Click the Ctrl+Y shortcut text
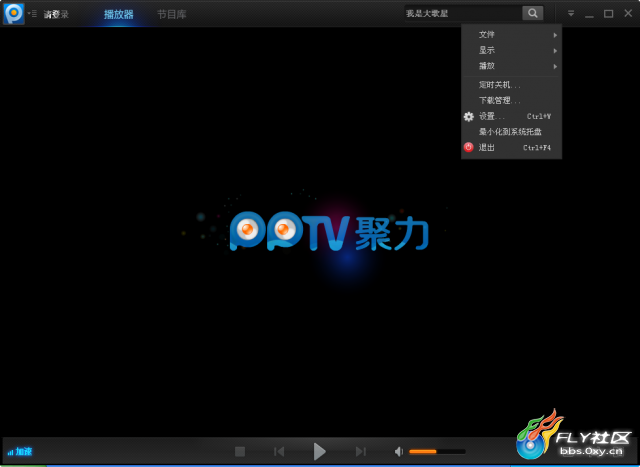The image size is (640, 467). coord(539,116)
